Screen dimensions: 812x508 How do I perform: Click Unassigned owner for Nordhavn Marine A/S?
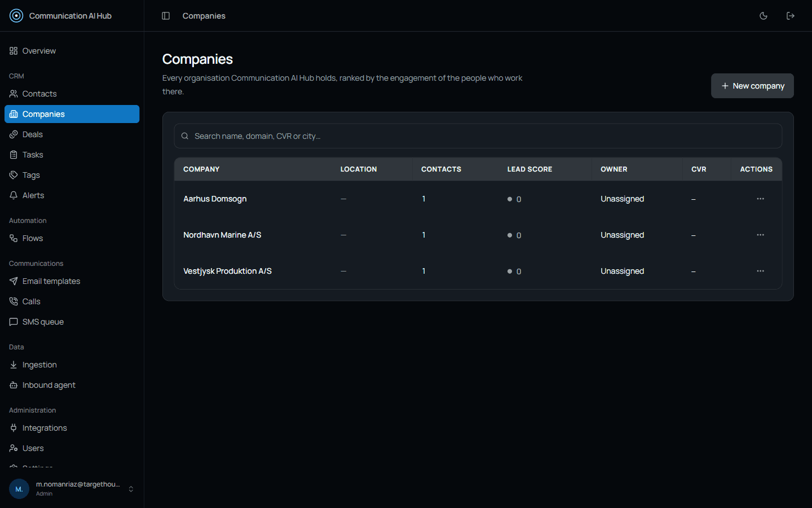pyautogui.click(x=622, y=235)
